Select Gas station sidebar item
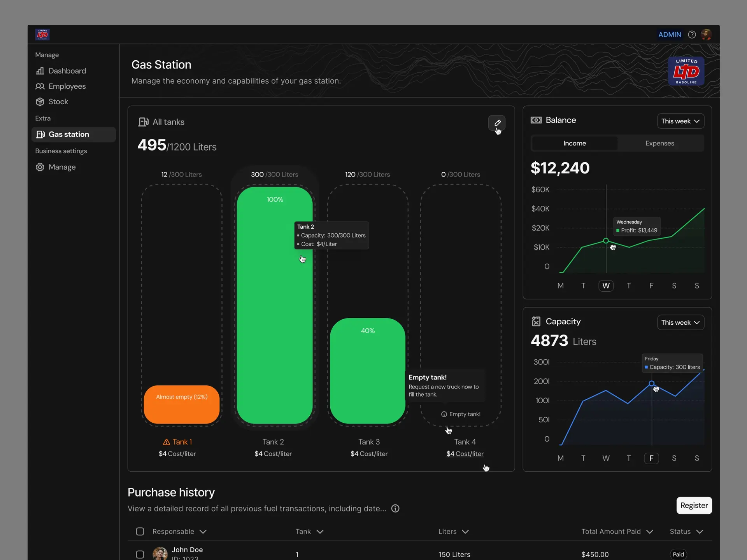 74,134
